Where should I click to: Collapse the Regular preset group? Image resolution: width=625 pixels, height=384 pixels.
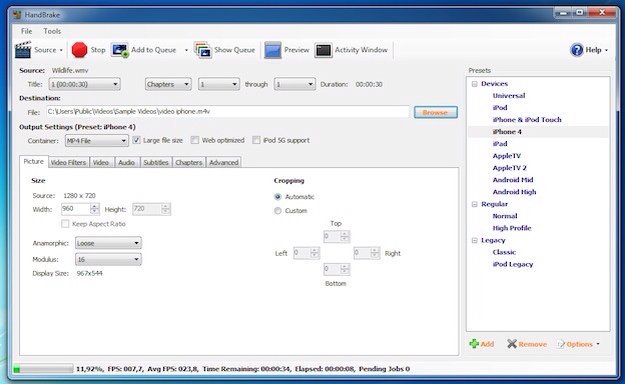point(474,204)
